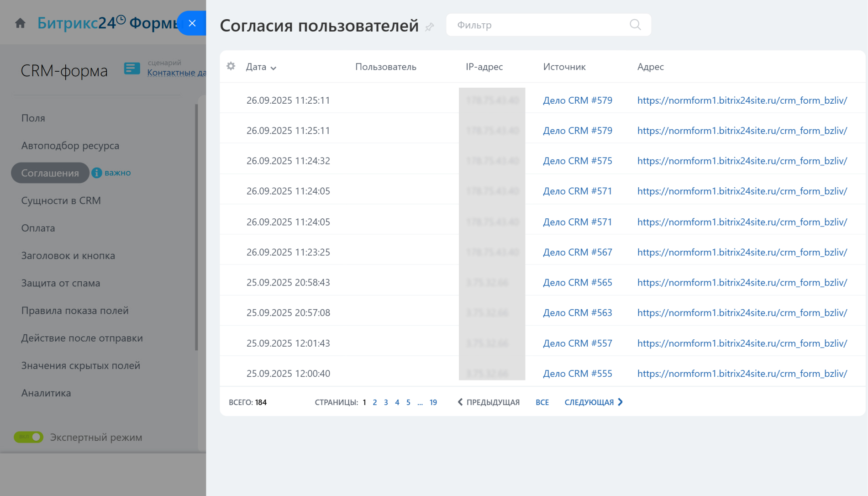Click into the Фильтр search field
Viewport: 868px width, 496px height.
coord(539,25)
